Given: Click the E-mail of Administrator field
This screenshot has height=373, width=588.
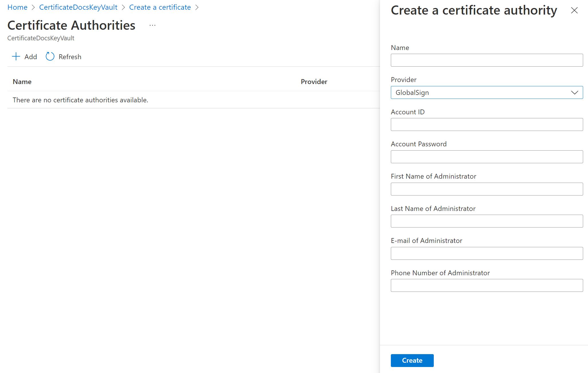Looking at the screenshot, I should click(x=487, y=253).
